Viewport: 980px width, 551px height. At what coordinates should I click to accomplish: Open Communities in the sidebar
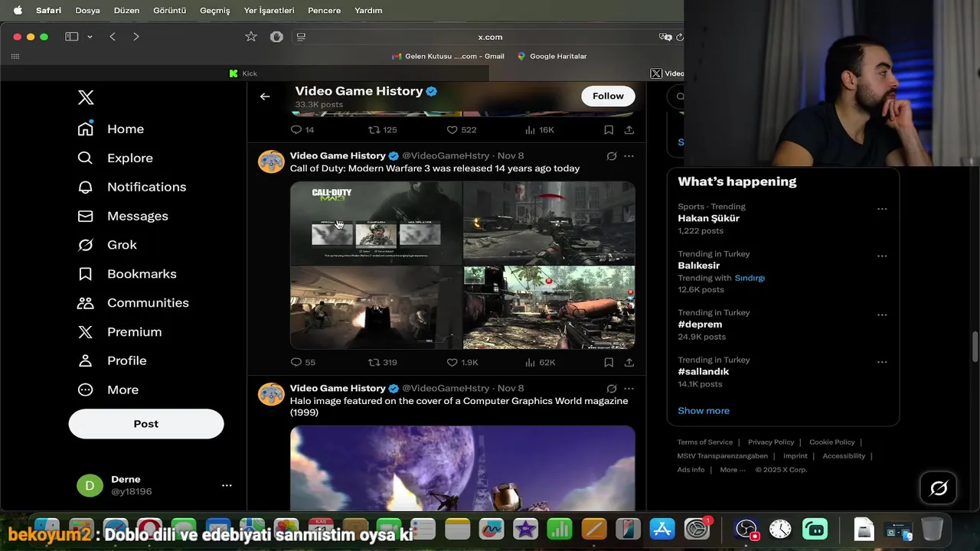pos(133,303)
